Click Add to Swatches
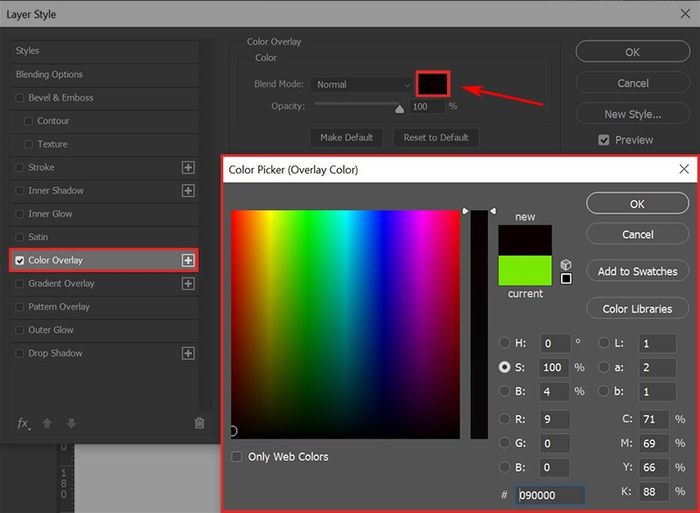Image resolution: width=700 pixels, height=513 pixels. (638, 271)
